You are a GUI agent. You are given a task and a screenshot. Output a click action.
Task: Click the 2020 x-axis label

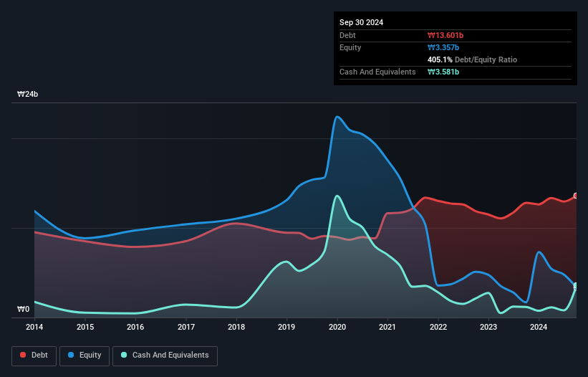point(337,327)
